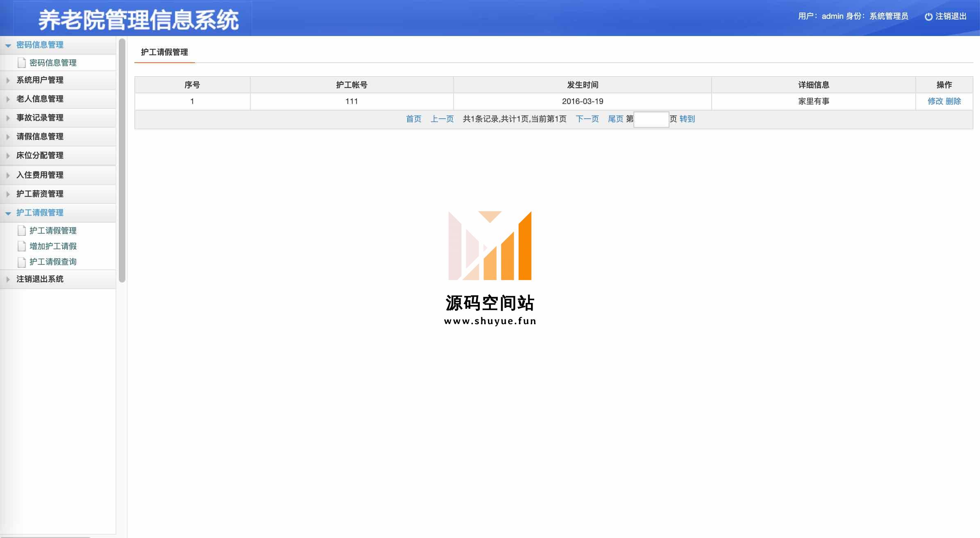Focus the page number input field
This screenshot has width=980, height=538.
coord(651,119)
